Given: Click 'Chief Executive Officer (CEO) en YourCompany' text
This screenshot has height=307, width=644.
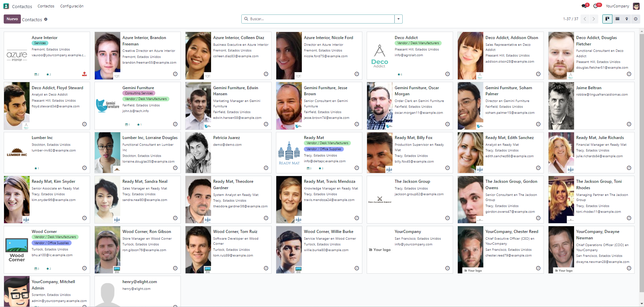Looking at the screenshot, I should click(x=510, y=241).
